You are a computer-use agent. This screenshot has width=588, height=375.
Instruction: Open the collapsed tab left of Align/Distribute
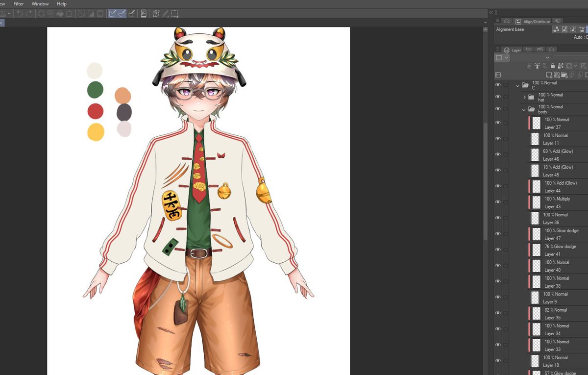coord(507,21)
